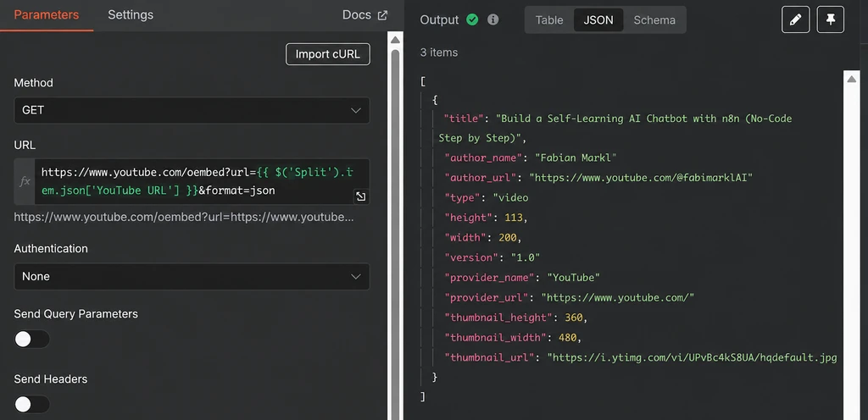Click the green output success checkmark
Viewport: 868px width, 420px height.
(472, 19)
